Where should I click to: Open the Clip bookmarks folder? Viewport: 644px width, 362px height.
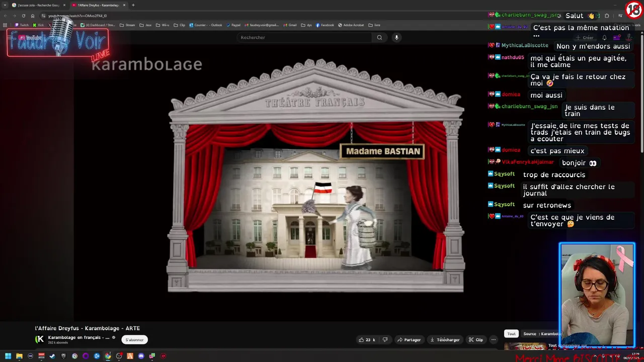pos(179,25)
